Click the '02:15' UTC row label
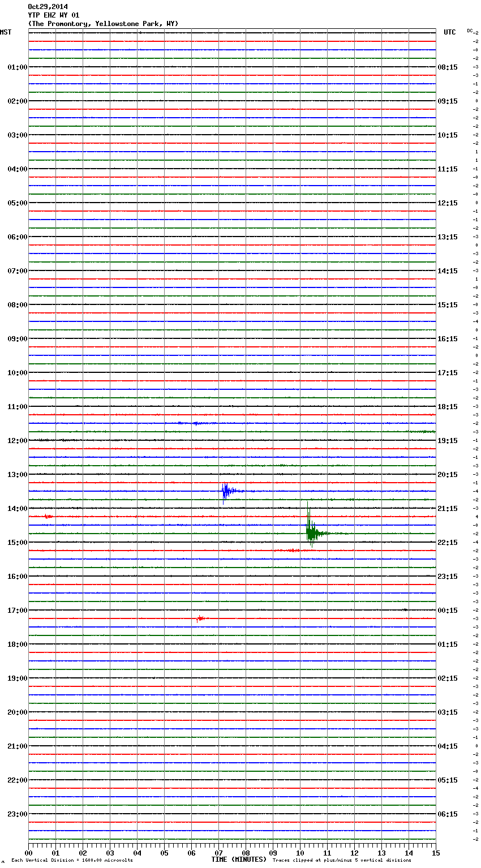The image size is (481, 868). [x=448, y=678]
